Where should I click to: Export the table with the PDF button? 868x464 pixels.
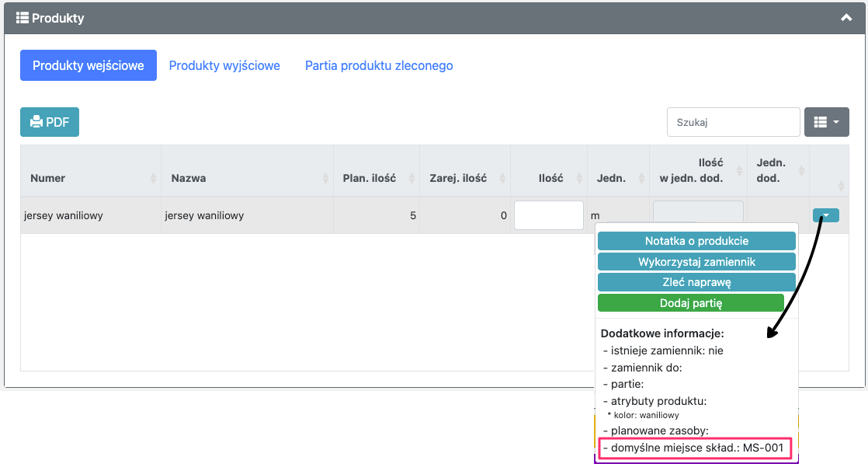point(50,122)
